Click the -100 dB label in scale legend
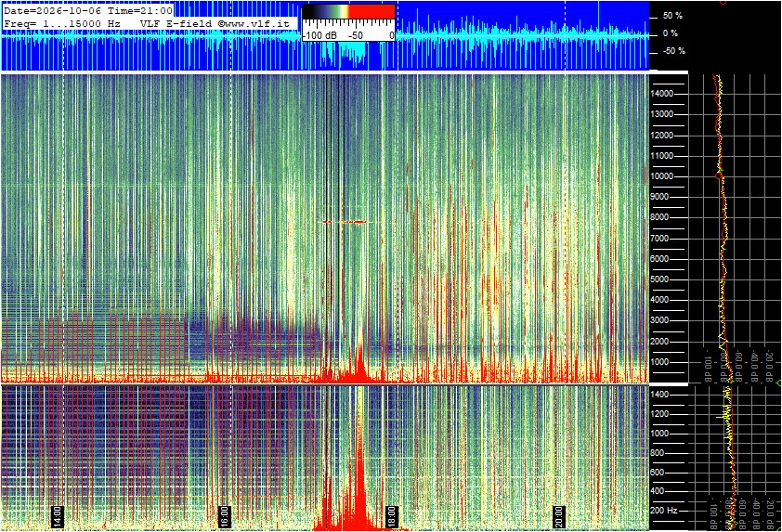 coord(319,36)
